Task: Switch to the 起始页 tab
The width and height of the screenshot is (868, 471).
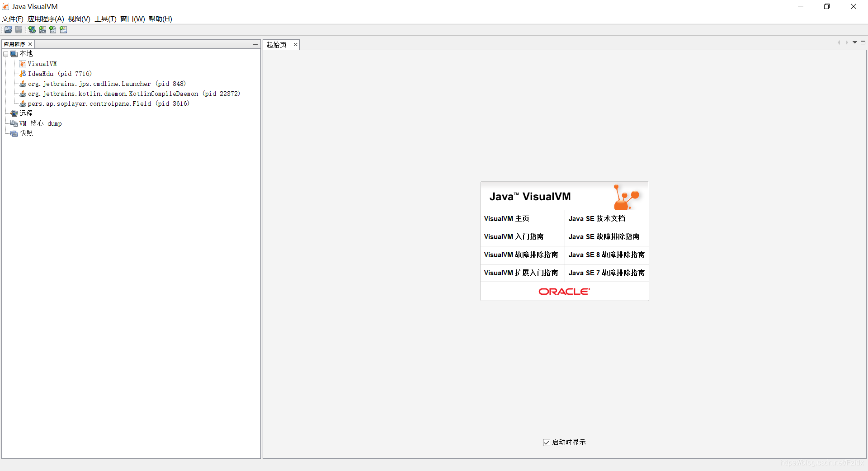Action: [x=276, y=45]
